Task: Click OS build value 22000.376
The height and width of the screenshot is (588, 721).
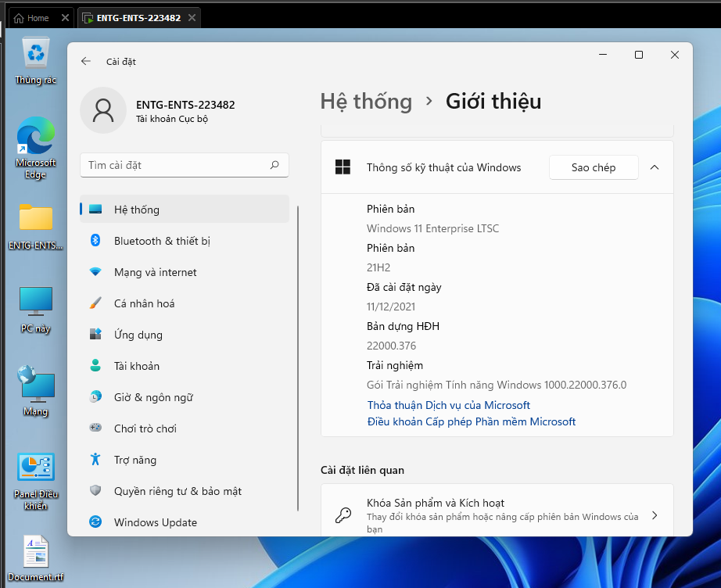Action: (391, 346)
